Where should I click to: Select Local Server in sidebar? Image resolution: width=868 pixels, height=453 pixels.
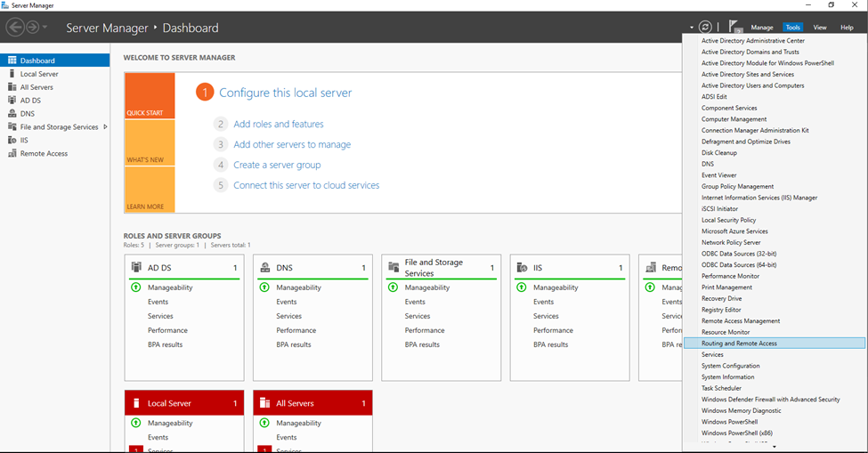[x=55, y=74]
